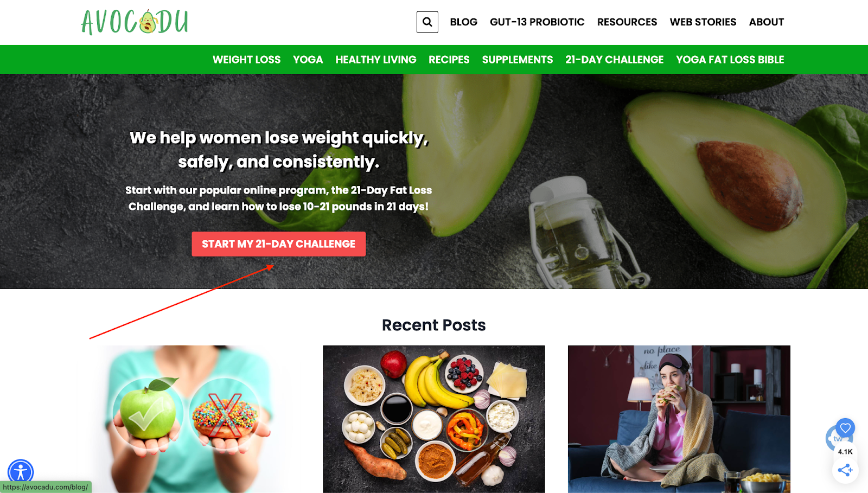Click the search magnifier icon

(x=427, y=22)
